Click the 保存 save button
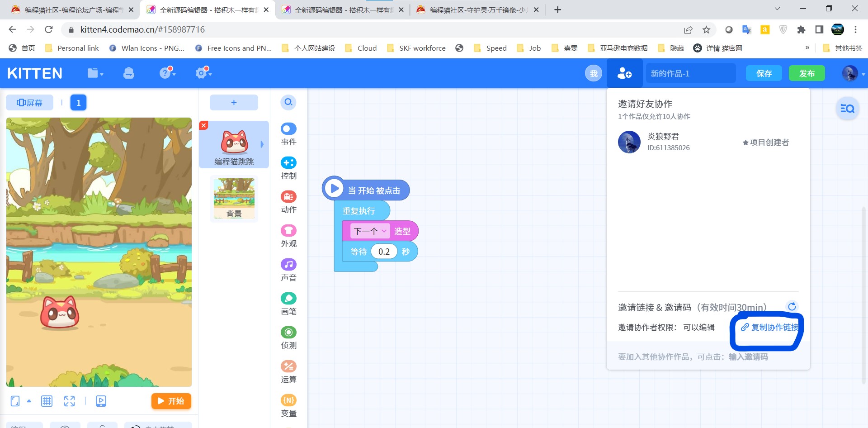 [x=764, y=73]
